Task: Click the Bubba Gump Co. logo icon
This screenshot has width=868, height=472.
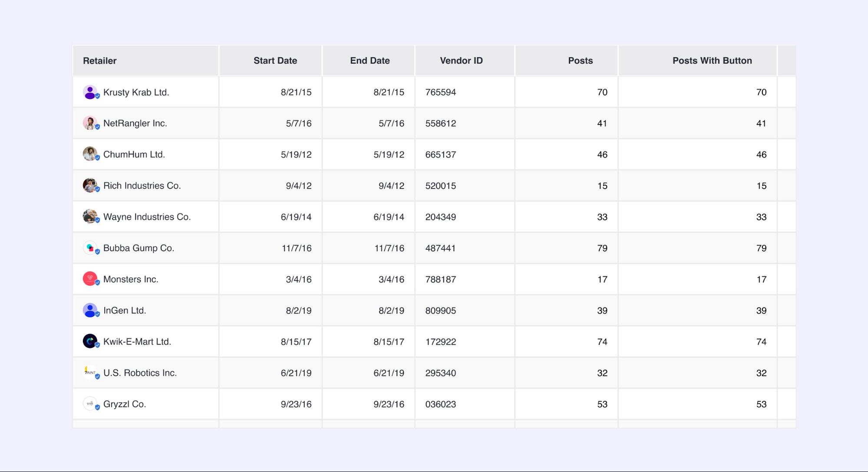Action: pos(90,248)
